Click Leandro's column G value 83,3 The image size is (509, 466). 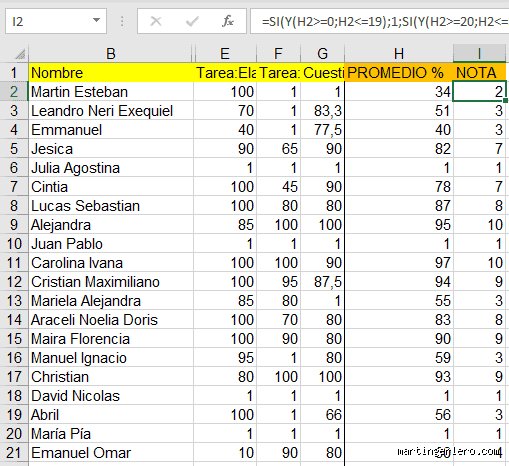[322, 111]
